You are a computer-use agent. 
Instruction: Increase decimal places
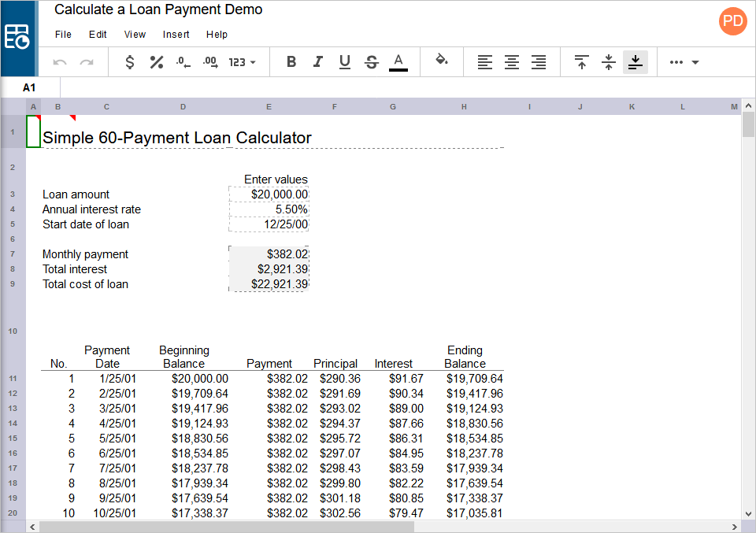pos(210,62)
